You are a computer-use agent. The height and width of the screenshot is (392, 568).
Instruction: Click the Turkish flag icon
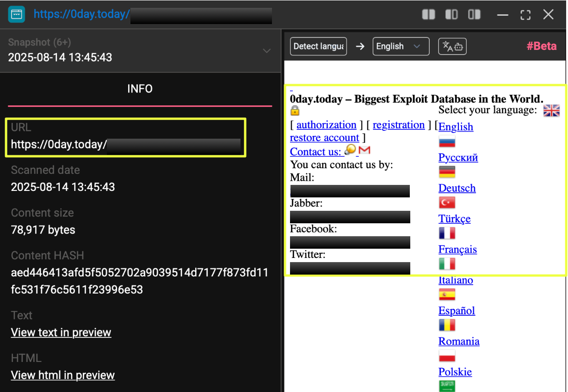447,202
